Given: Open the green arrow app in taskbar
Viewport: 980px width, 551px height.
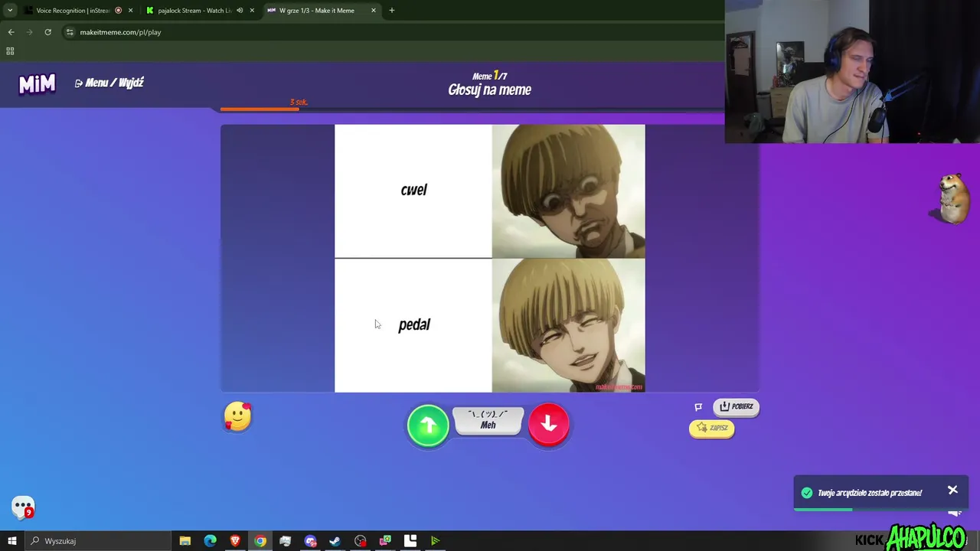Looking at the screenshot, I should tap(435, 541).
